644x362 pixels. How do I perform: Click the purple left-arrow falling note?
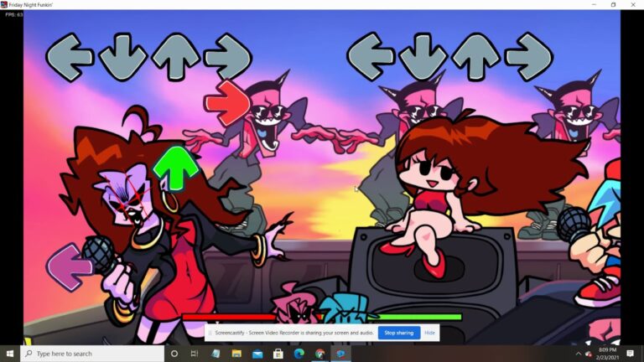(69, 267)
